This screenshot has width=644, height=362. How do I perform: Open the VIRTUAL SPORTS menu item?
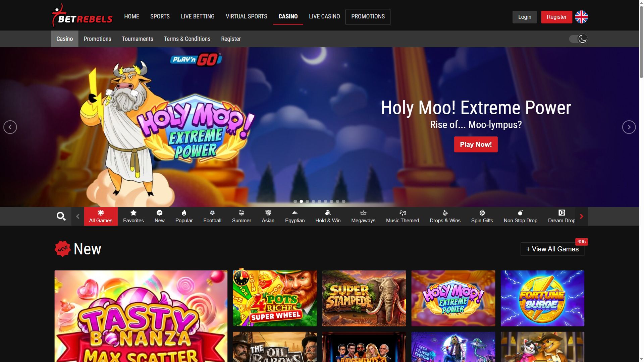pos(247,16)
